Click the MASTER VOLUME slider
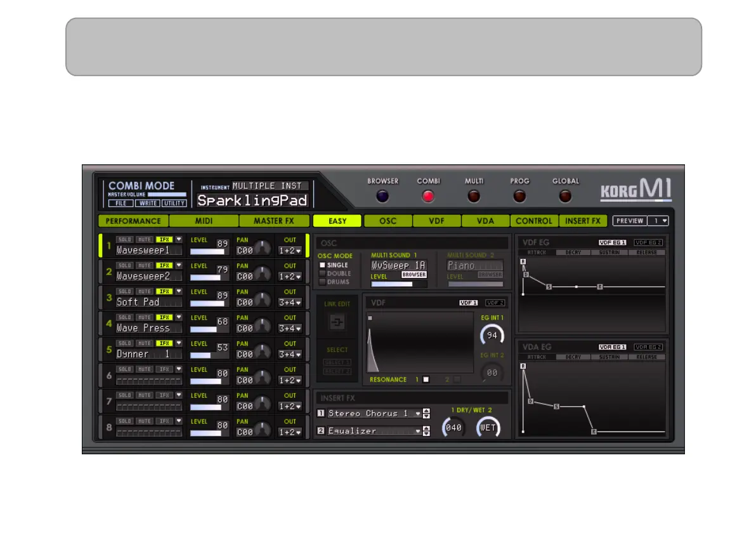The image size is (756, 533). 167,194
